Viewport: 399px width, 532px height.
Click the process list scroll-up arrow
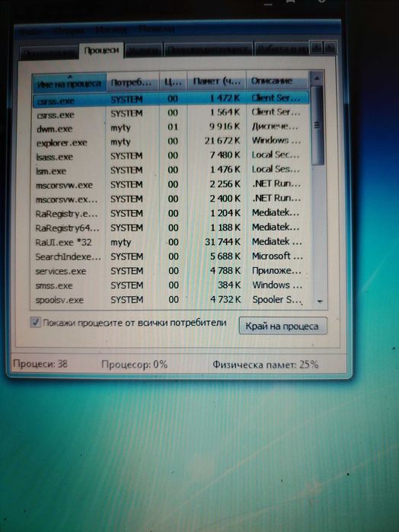317,78
